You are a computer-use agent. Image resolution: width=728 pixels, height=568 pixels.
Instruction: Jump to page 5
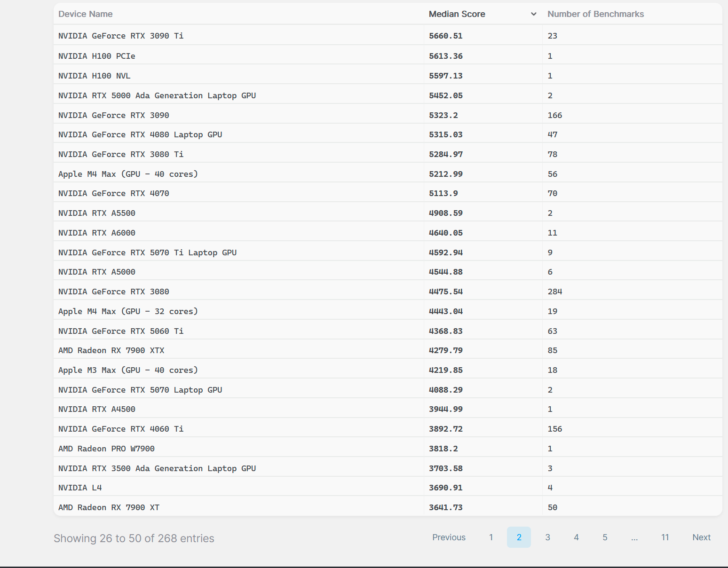click(605, 537)
